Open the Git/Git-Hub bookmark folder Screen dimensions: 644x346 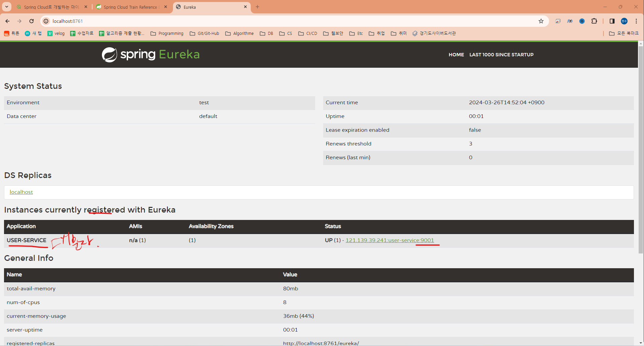click(204, 34)
